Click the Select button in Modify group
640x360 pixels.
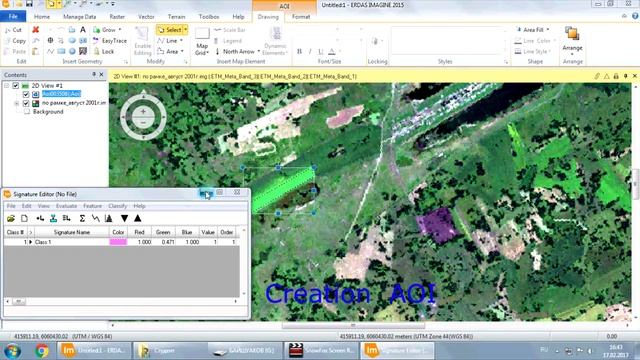click(170, 30)
